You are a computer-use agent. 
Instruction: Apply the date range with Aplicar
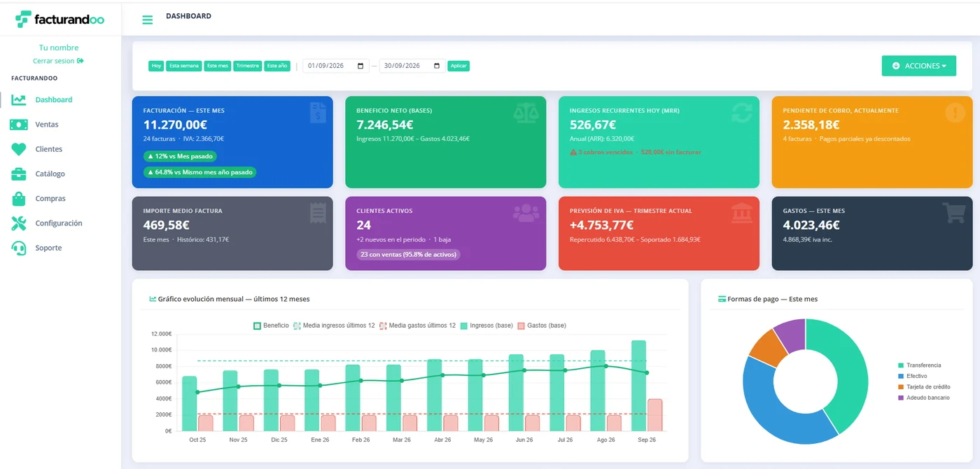(x=458, y=66)
